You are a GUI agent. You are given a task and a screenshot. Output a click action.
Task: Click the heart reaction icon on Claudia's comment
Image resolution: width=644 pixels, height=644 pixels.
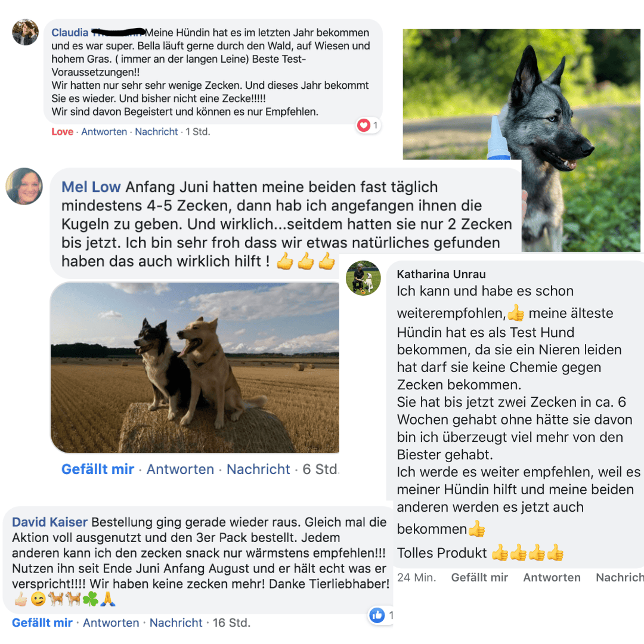pyautogui.click(x=364, y=125)
